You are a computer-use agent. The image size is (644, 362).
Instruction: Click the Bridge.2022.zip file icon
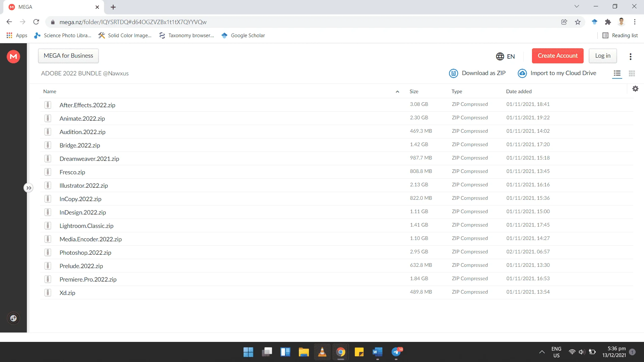click(48, 145)
